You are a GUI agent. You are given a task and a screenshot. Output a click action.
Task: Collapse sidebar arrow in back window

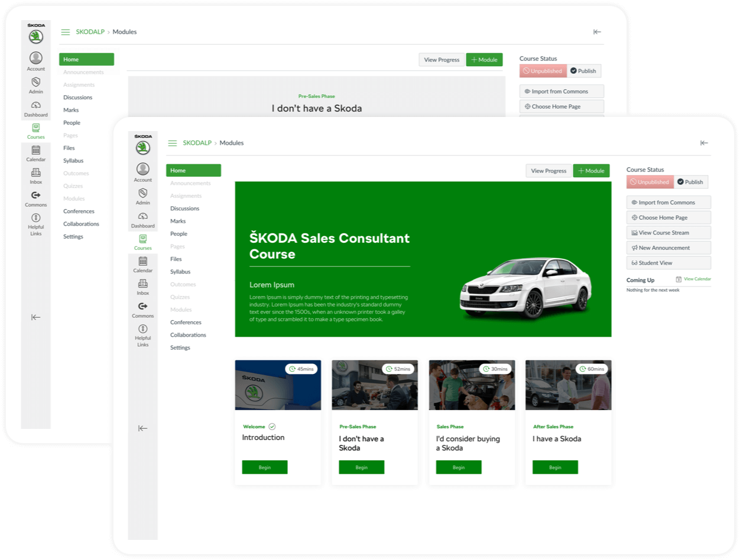[x=36, y=317]
